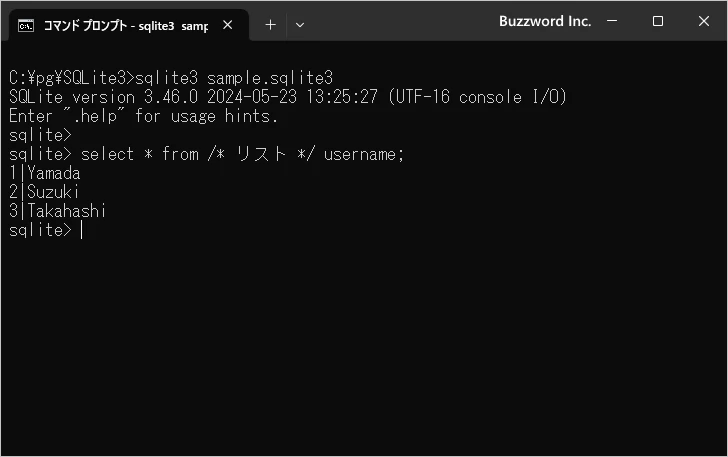This screenshot has height=457, width=728.
Task: Click the 3|Takahashi result row
Action: pyautogui.click(x=57, y=211)
